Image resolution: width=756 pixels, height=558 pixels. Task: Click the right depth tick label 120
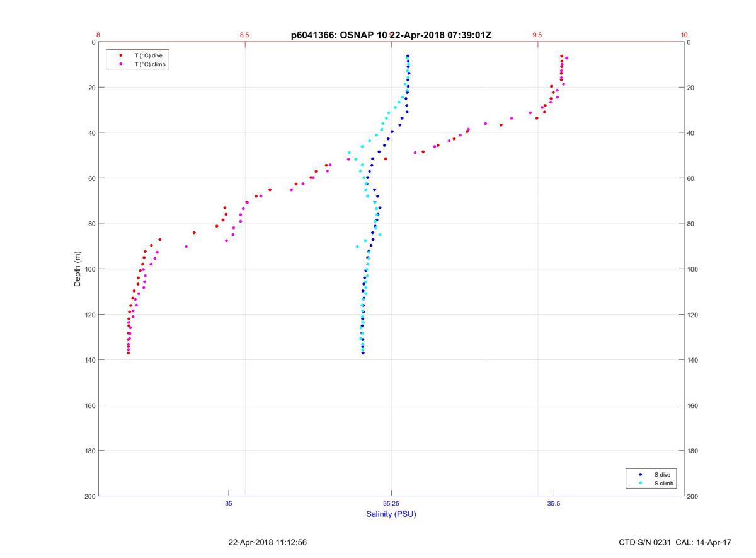693,315
